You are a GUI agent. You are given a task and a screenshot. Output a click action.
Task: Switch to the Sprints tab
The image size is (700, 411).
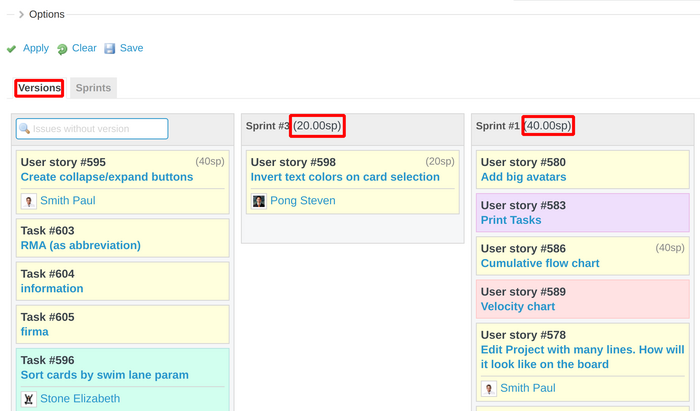(93, 88)
